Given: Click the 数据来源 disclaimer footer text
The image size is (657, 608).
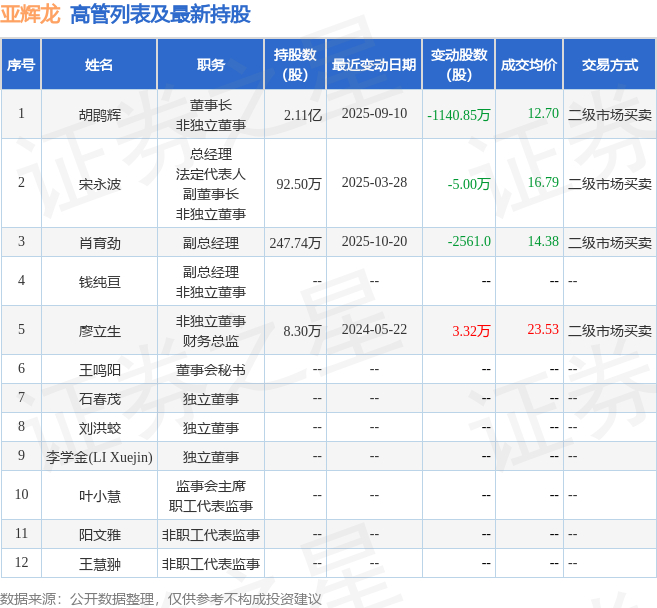Looking at the screenshot, I should [x=160, y=599].
